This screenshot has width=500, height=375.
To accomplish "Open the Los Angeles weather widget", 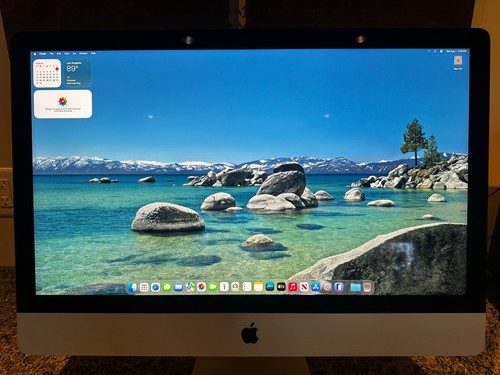I will (x=77, y=73).
